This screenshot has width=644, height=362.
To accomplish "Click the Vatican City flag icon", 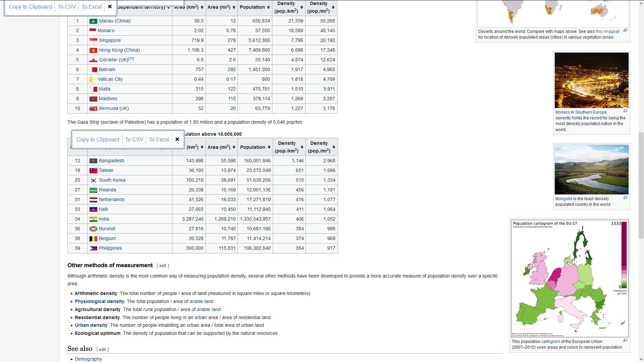I will [x=93, y=79].
